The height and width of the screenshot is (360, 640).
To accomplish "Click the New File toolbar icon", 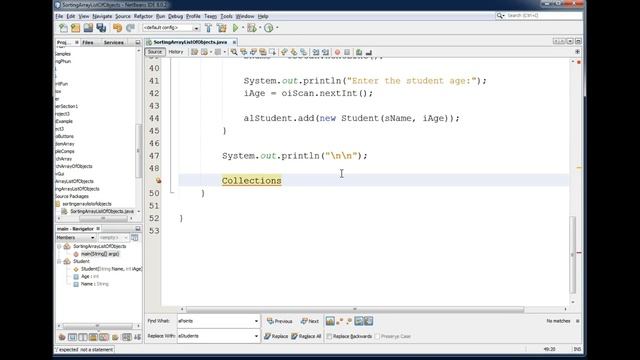I will 63,28.
